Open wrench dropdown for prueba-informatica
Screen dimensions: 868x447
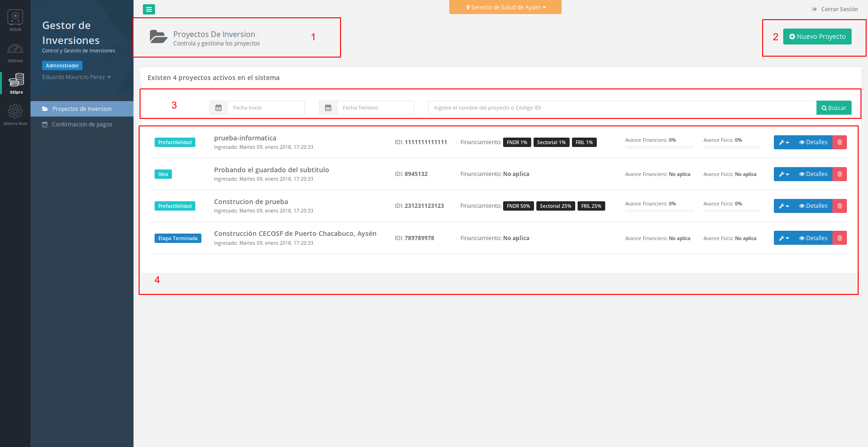tap(784, 142)
